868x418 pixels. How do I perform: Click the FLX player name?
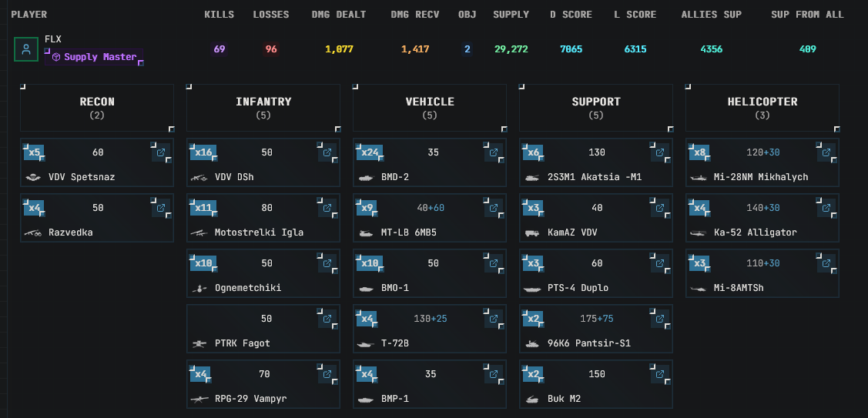[53, 38]
